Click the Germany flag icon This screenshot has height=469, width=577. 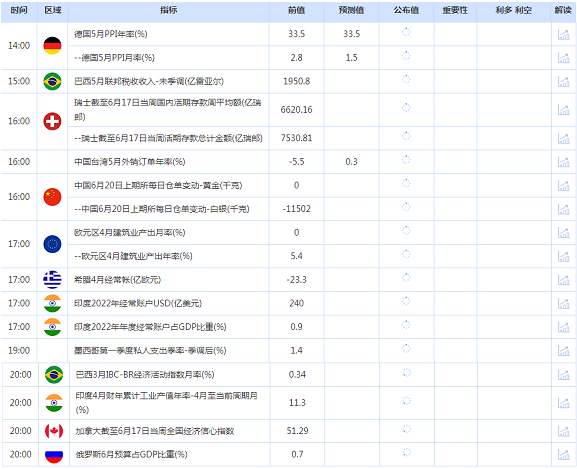[52, 46]
